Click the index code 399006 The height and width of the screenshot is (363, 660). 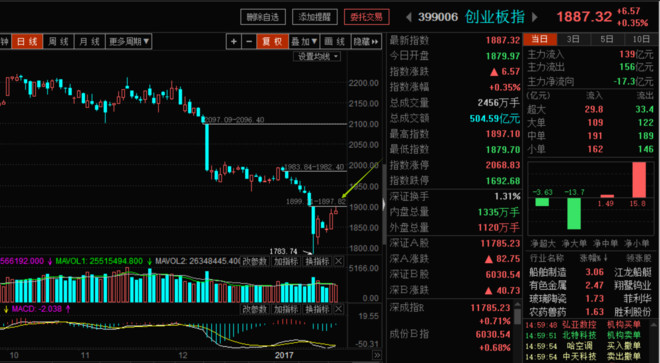438,17
